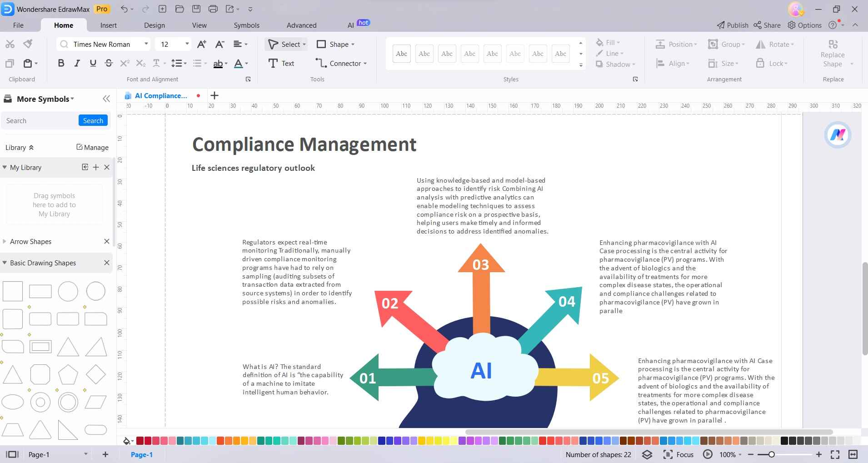868x463 pixels.
Task: Toggle Underline formatting
Action: point(93,63)
